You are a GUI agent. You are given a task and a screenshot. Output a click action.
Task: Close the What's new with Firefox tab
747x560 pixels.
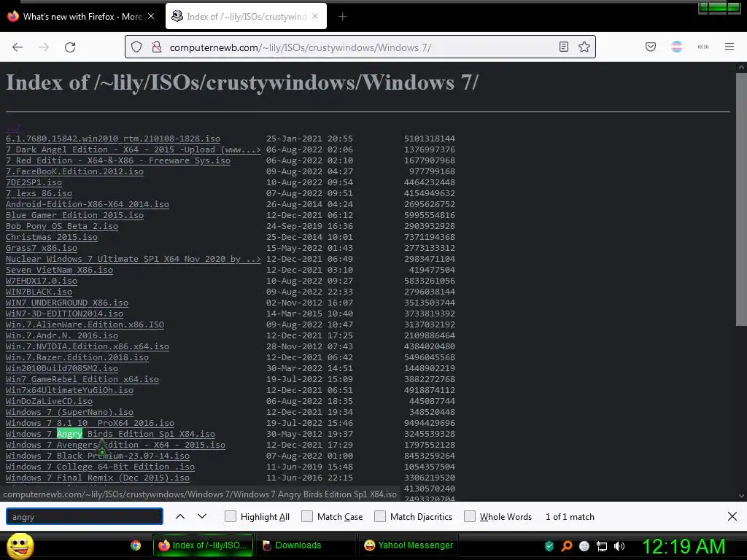151,16
